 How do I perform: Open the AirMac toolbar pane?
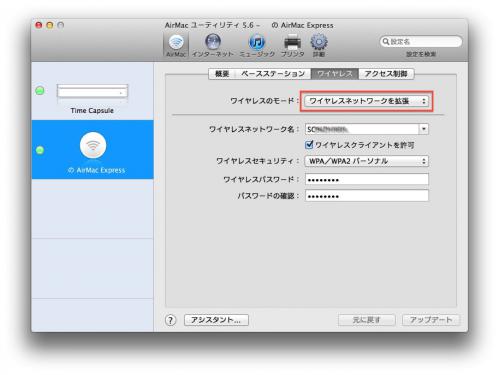coord(176,45)
